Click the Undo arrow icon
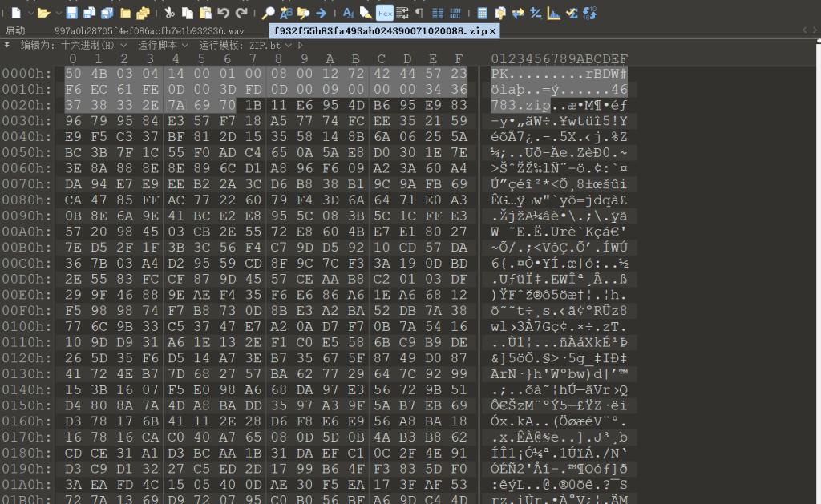 [223, 13]
